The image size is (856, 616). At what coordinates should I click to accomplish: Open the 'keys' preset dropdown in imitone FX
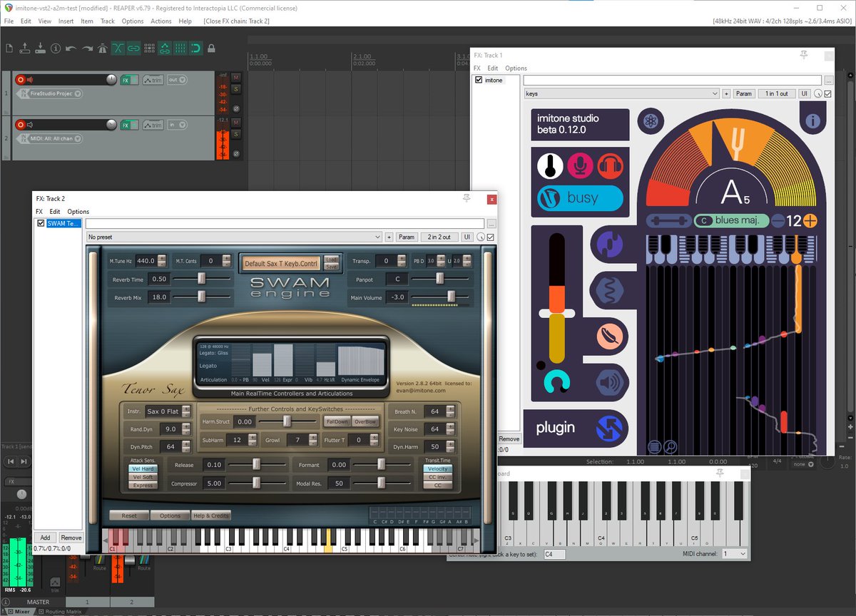click(x=621, y=93)
